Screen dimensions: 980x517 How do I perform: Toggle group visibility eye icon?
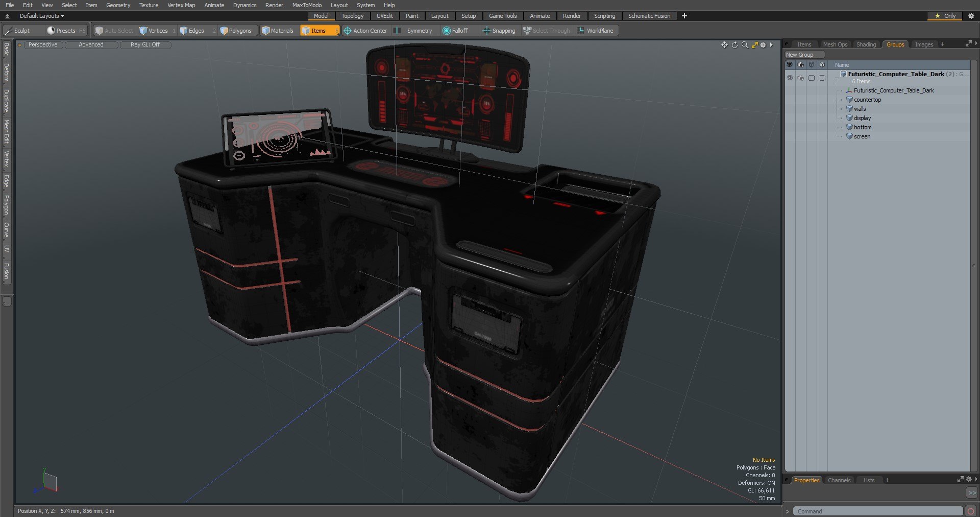point(790,78)
